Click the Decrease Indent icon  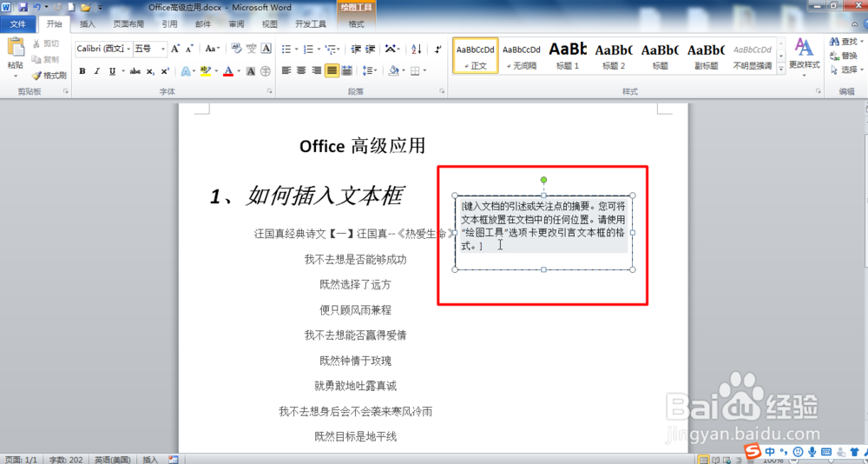[356, 49]
